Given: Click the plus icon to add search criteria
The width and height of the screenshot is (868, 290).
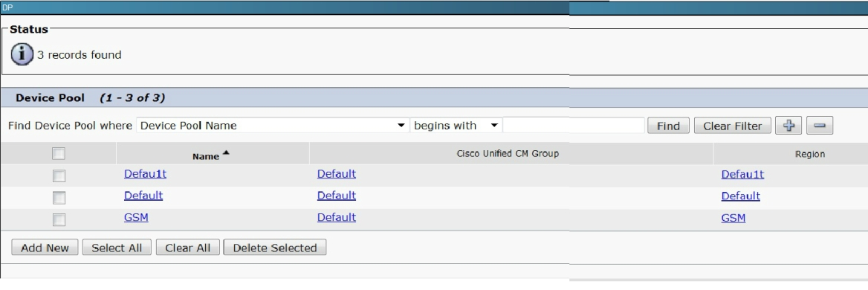Looking at the screenshot, I should (x=788, y=126).
